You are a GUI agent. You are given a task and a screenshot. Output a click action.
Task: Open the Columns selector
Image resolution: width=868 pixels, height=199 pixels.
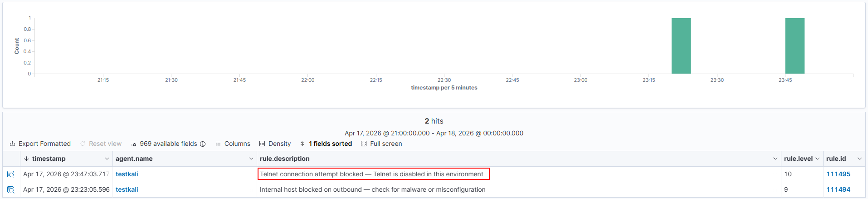[x=233, y=144]
